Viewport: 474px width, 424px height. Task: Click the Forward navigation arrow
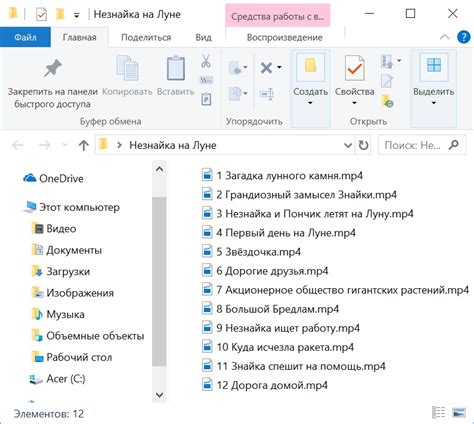[45, 145]
